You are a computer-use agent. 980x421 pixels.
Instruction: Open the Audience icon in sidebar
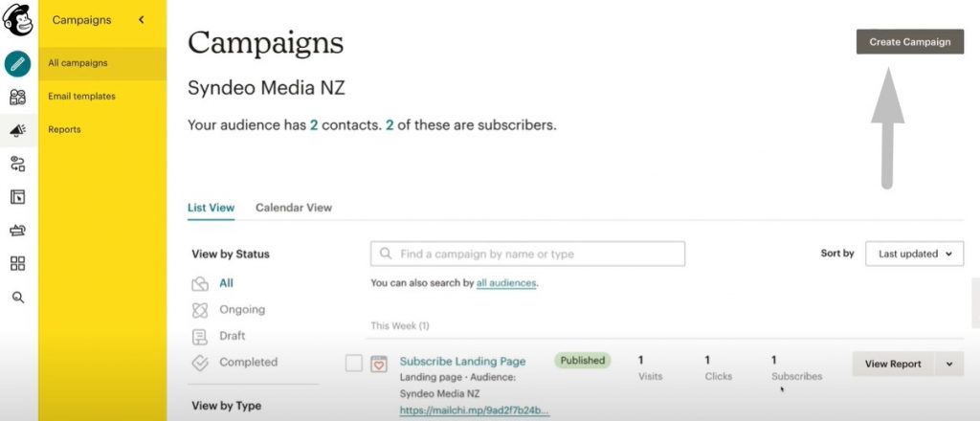pos(17,97)
